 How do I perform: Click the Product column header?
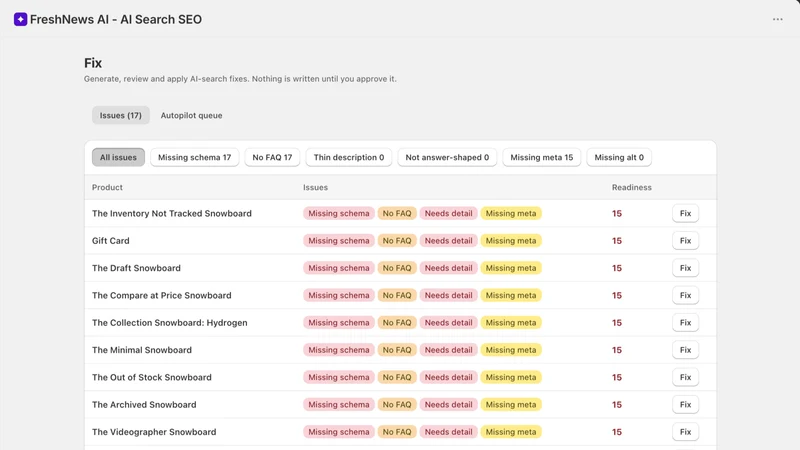pyautogui.click(x=107, y=187)
